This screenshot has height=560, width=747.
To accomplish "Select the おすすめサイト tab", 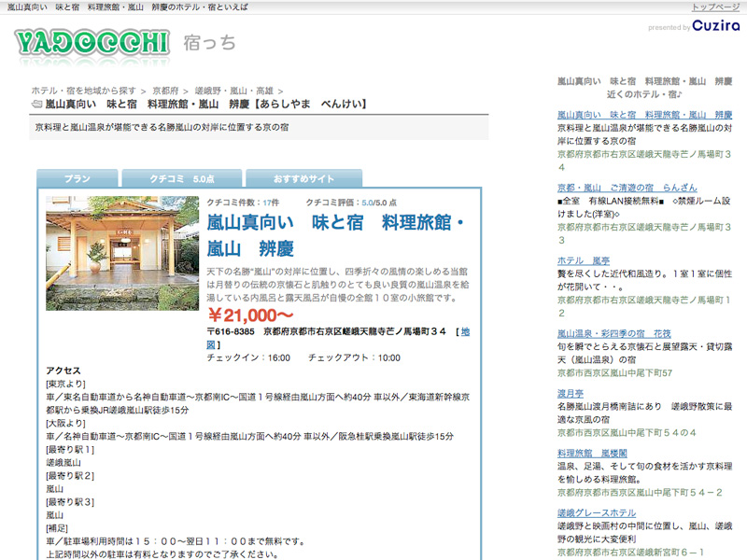I will coord(303,178).
